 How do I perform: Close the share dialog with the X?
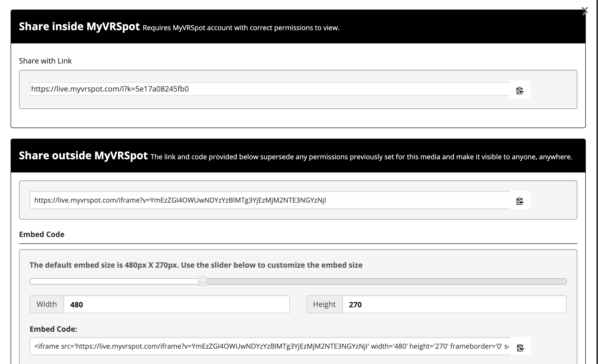[585, 11]
